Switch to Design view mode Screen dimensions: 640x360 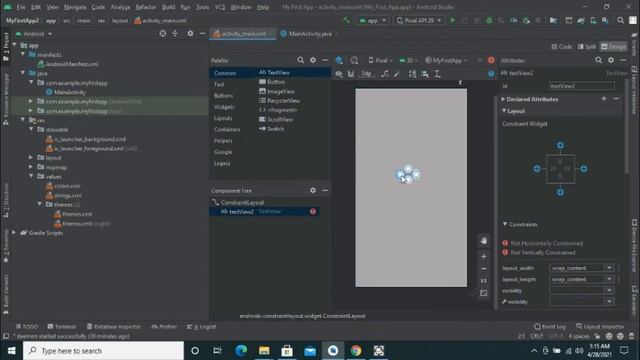click(x=613, y=47)
